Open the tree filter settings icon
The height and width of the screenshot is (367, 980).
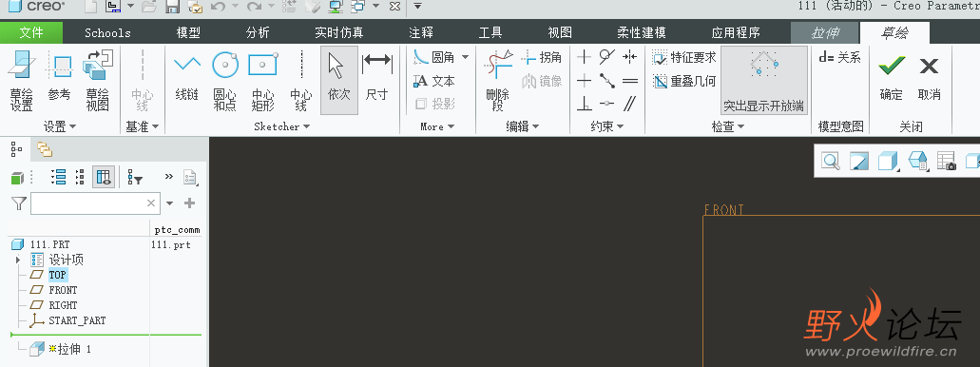pos(134,178)
